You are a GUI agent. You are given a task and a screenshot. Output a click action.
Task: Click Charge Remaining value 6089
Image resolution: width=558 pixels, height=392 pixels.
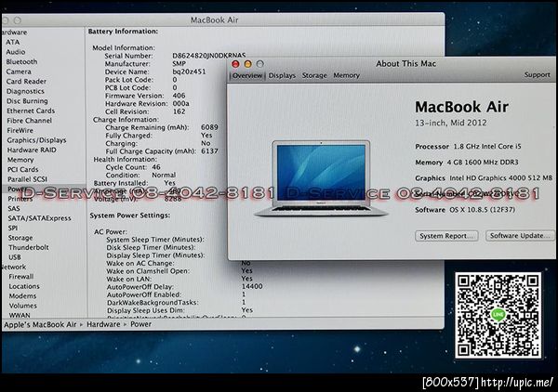pos(209,127)
